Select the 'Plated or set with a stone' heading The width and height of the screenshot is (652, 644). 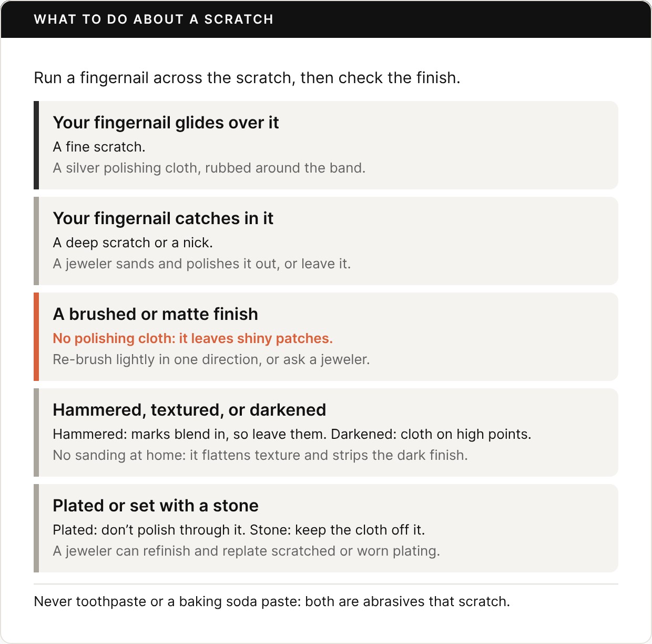(156, 506)
